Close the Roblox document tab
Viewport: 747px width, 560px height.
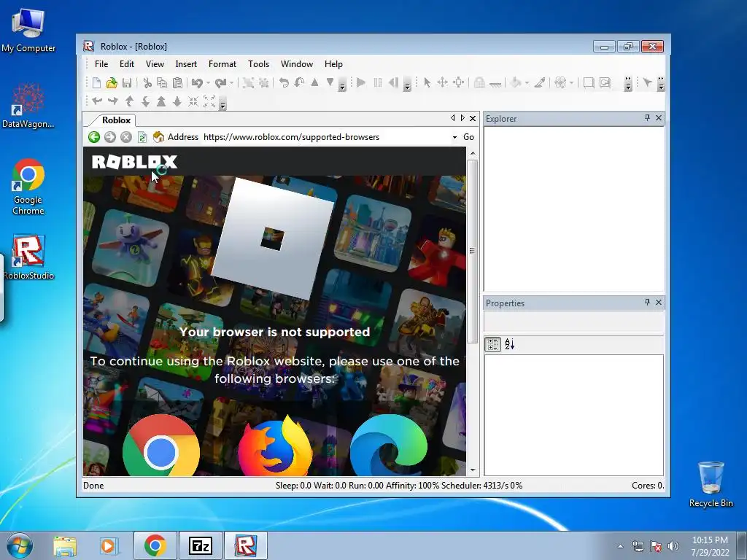473,118
